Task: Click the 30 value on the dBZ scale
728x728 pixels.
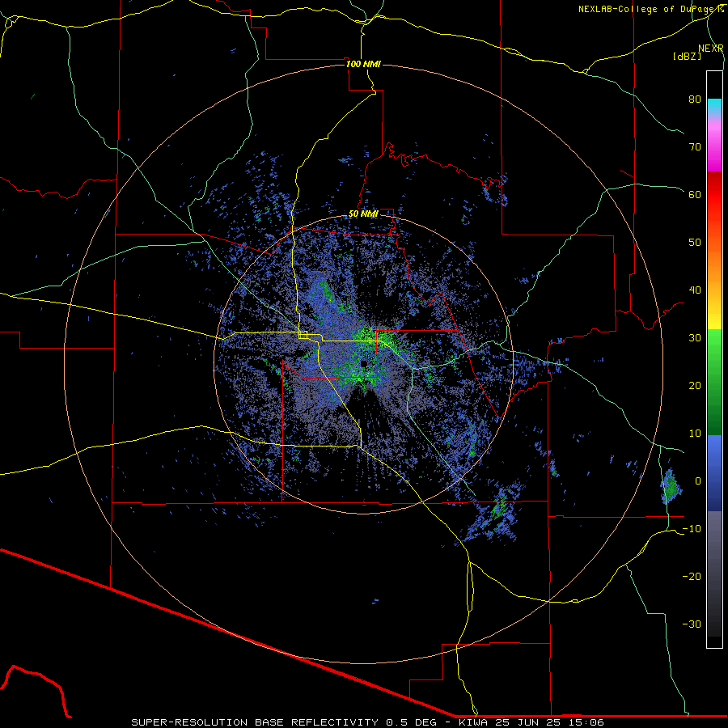Action: pos(695,337)
